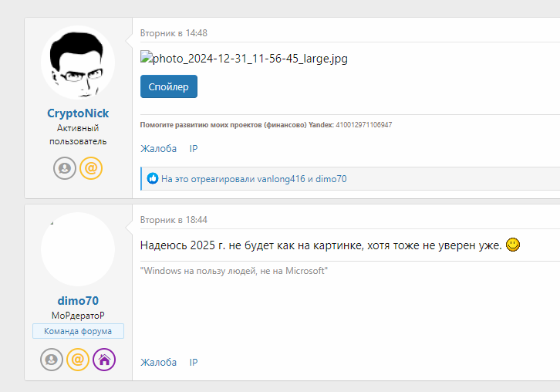Viewport: 560px width, 392px height.
Task: Click CryptoNick's orange email @ icon
Action: pyautogui.click(x=91, y=168)
